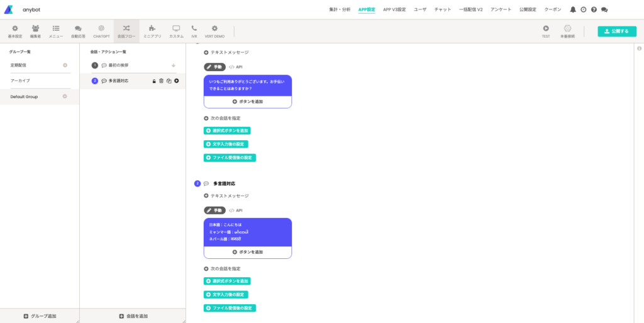Open the APP V3設定 menu
This screenshot has height=323, width=644.
[x=394, y=10]
